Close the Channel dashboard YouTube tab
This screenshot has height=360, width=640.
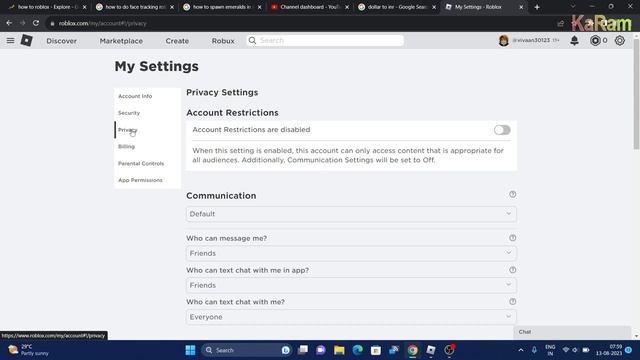click(347, 7)
